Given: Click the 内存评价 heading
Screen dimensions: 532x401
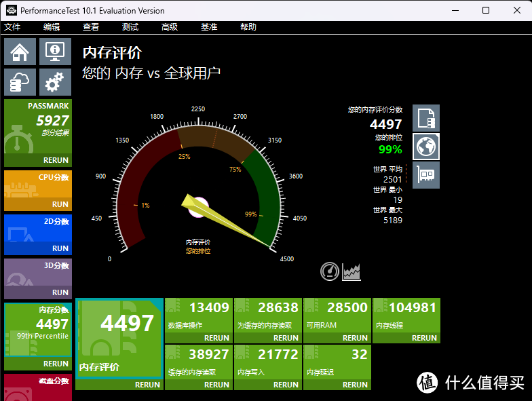Looking at the screenshot, I should [x=113, y=53].
